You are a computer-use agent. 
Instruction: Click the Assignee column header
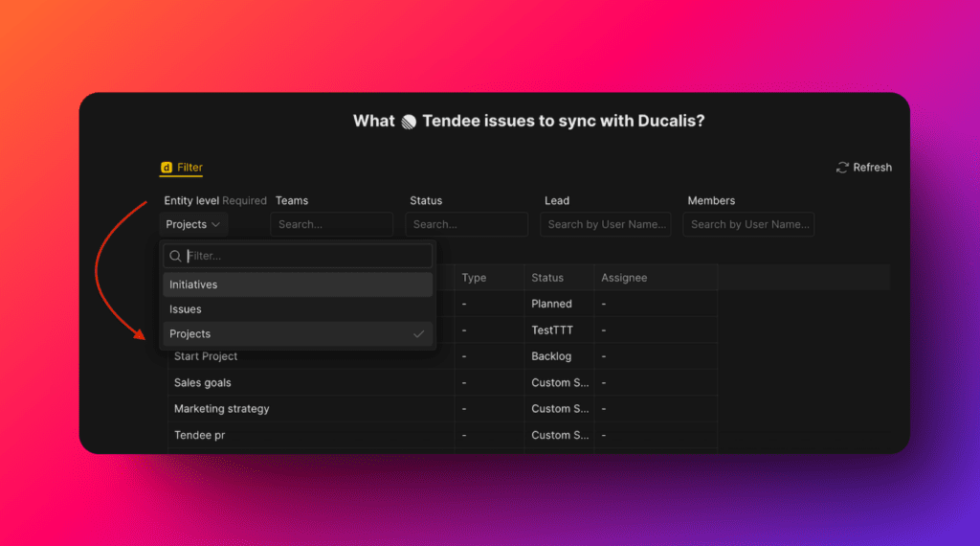624,278
